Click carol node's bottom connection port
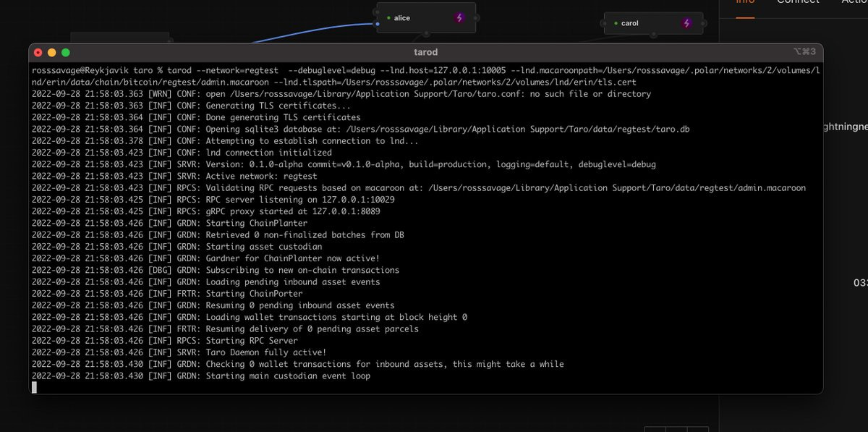The width and height of the screenshot is (868, 432). click(x=653, y=35)
